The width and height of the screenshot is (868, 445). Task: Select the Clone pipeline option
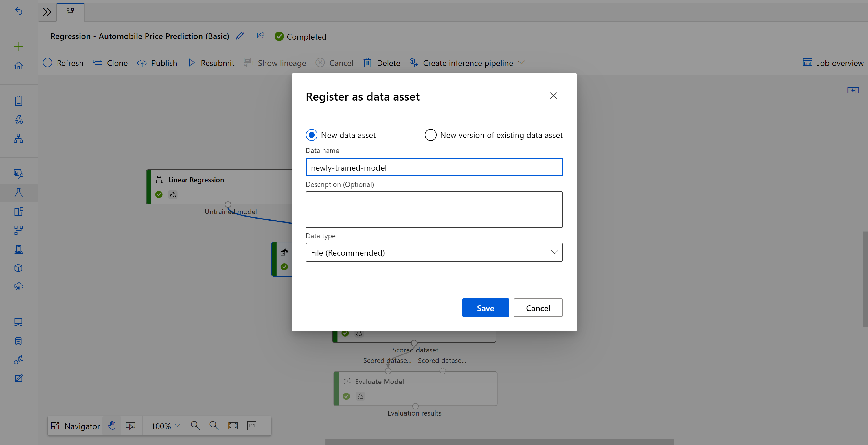[109, 62]
